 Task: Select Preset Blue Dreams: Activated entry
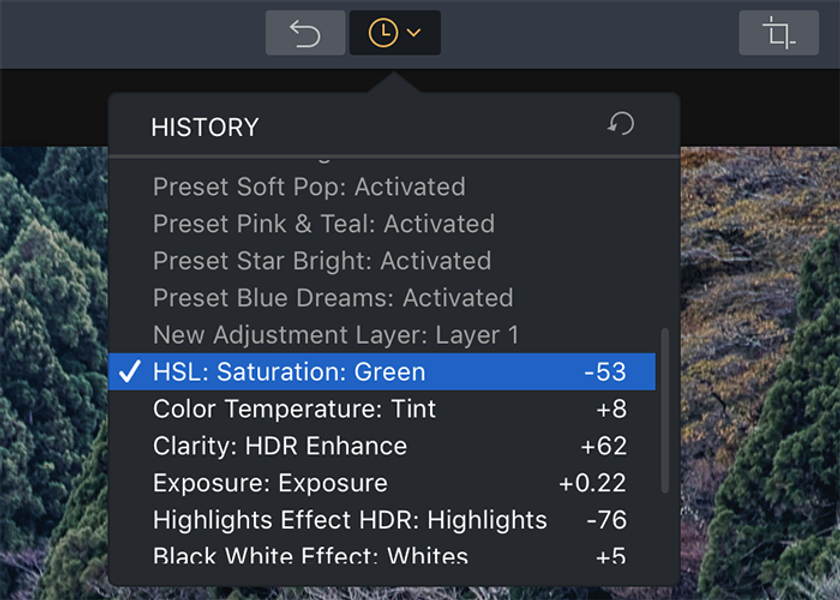click(382, 298)
